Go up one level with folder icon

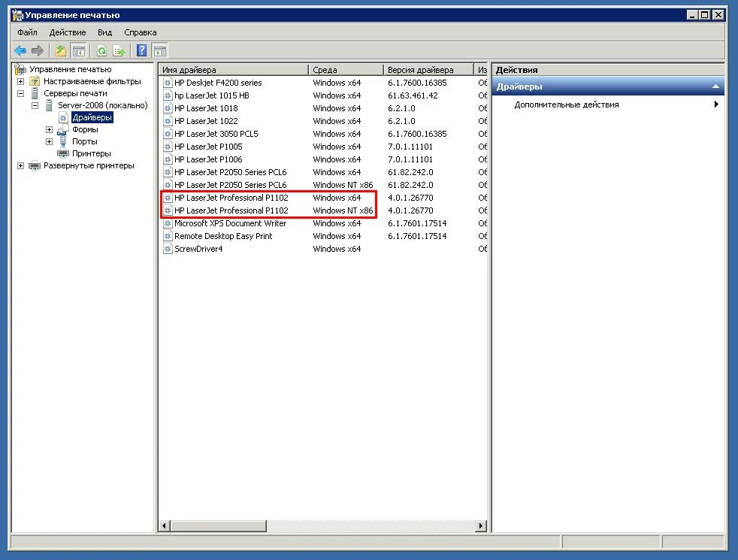[61, 50]
